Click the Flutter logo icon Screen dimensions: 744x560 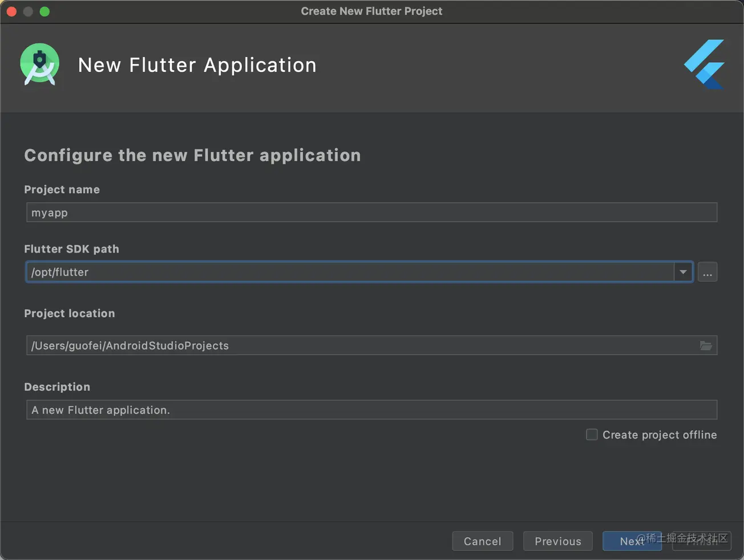(x=705, y=64)
